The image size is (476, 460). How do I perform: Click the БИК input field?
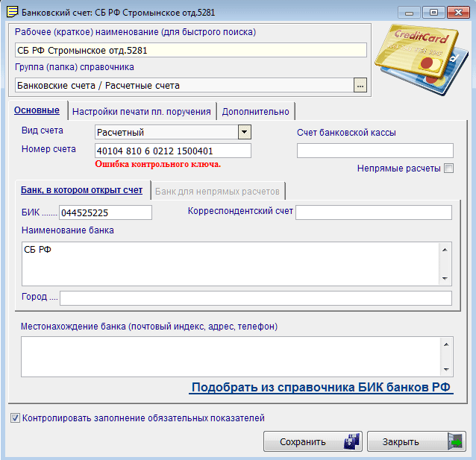point(105,212)
